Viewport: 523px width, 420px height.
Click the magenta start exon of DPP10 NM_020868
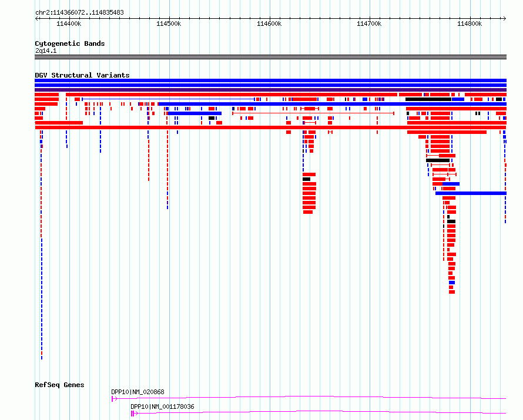113,399
